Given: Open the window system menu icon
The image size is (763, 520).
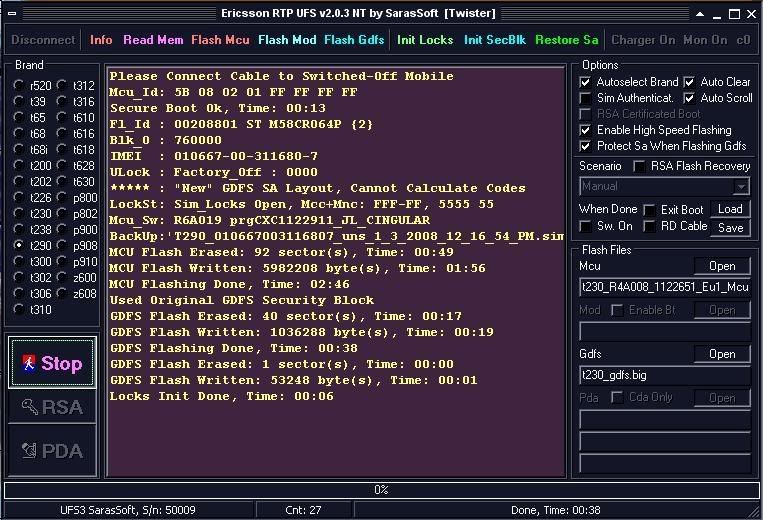Looking at the screenshot, I should click(x=12, y=14).
